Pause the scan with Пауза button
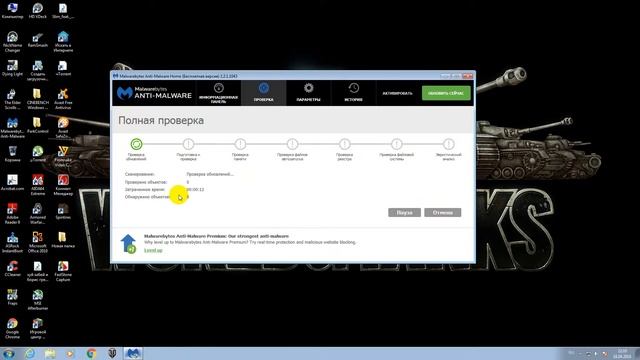The height and width of the screenshot is (360, 640). (404, 212)
